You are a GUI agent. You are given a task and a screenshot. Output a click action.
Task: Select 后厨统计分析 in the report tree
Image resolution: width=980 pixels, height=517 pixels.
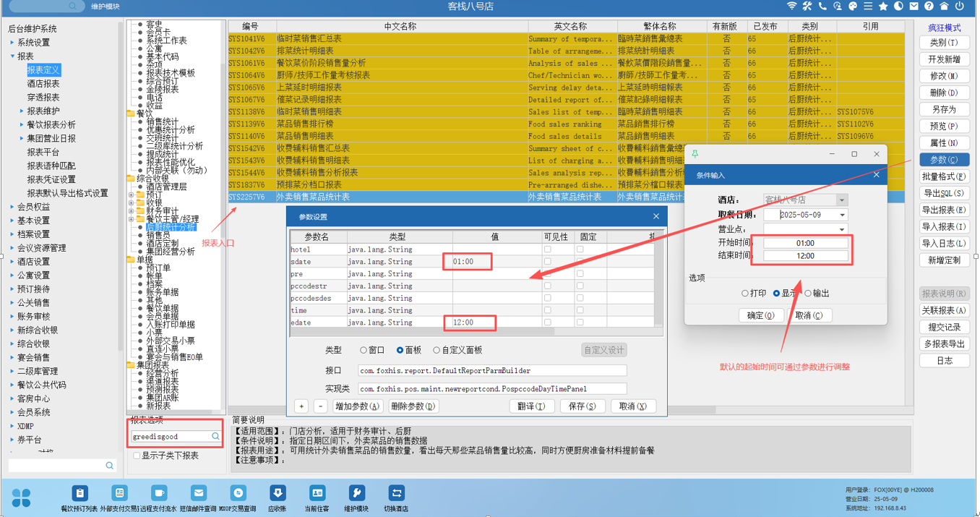pyautogui.click(x=171, y=227)
